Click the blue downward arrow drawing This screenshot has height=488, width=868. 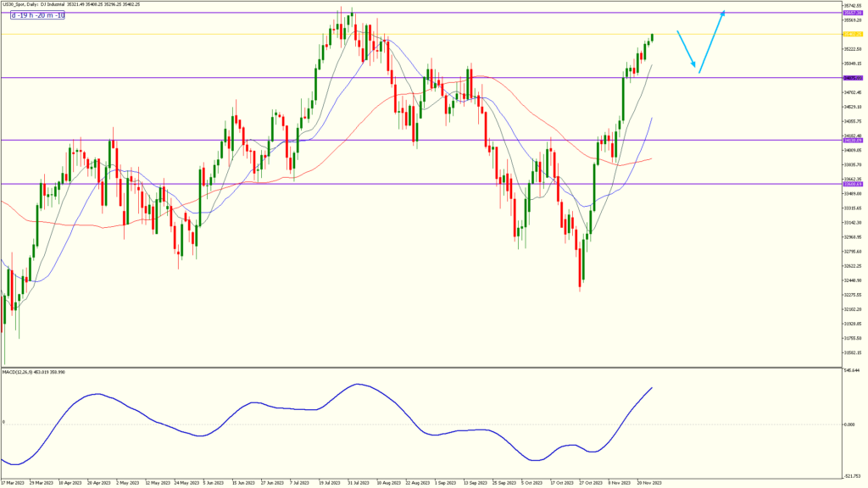687,51
